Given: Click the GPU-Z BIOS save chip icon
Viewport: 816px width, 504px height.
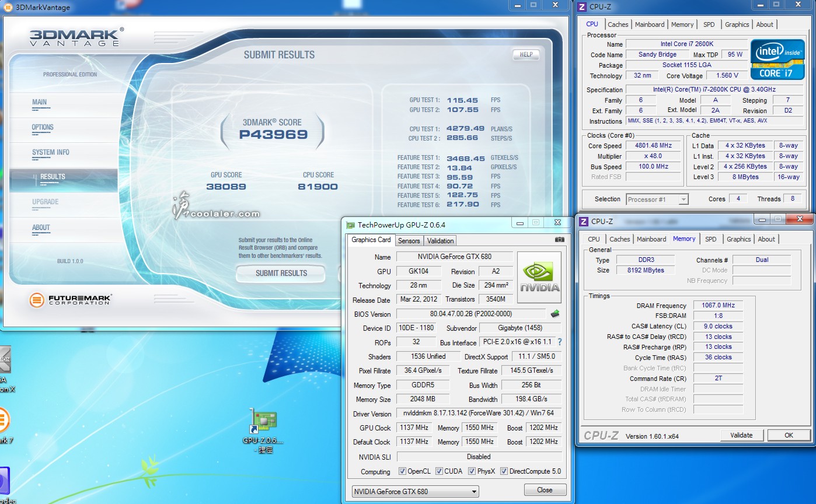Looking at the screenshot, I should (x=555, y=314).
